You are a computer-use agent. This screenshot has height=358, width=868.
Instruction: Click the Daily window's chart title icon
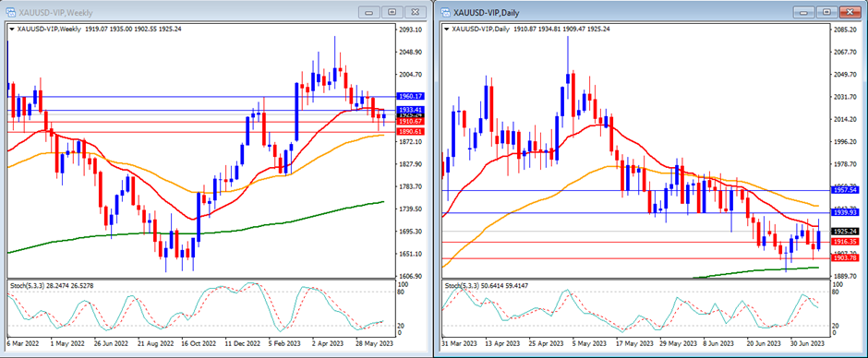tap(446, 12)
